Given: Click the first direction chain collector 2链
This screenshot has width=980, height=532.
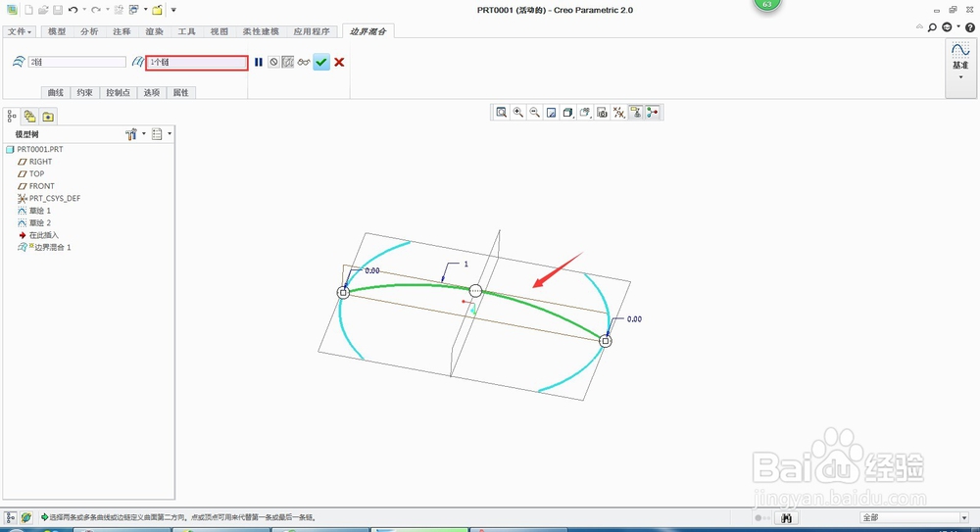Looking at the screenshot, I should 76,62.
